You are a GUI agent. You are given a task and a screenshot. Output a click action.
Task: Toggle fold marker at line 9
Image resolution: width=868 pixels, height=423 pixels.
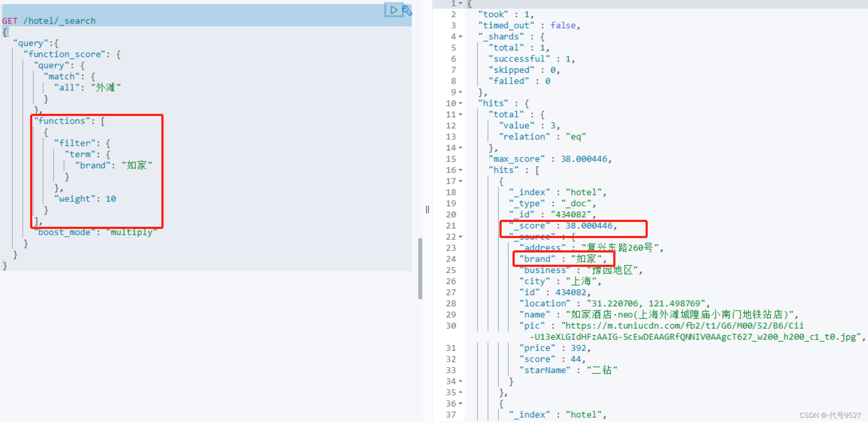click(460, 92)
